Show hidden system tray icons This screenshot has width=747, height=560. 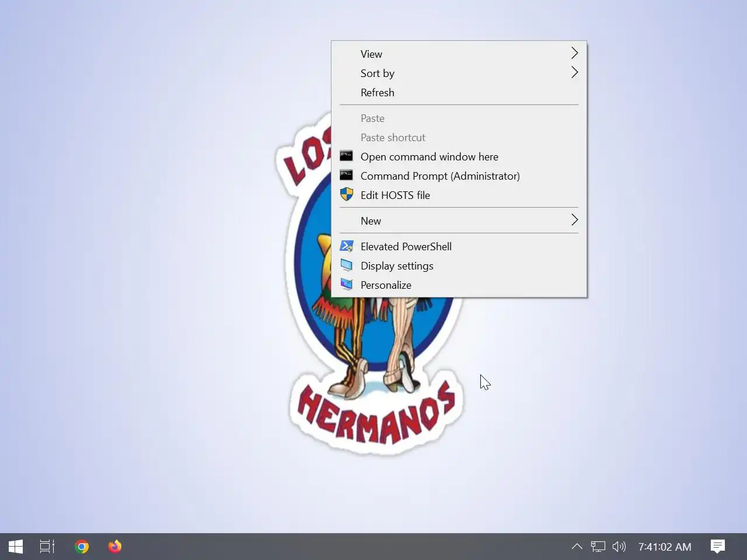click(577, 547)
